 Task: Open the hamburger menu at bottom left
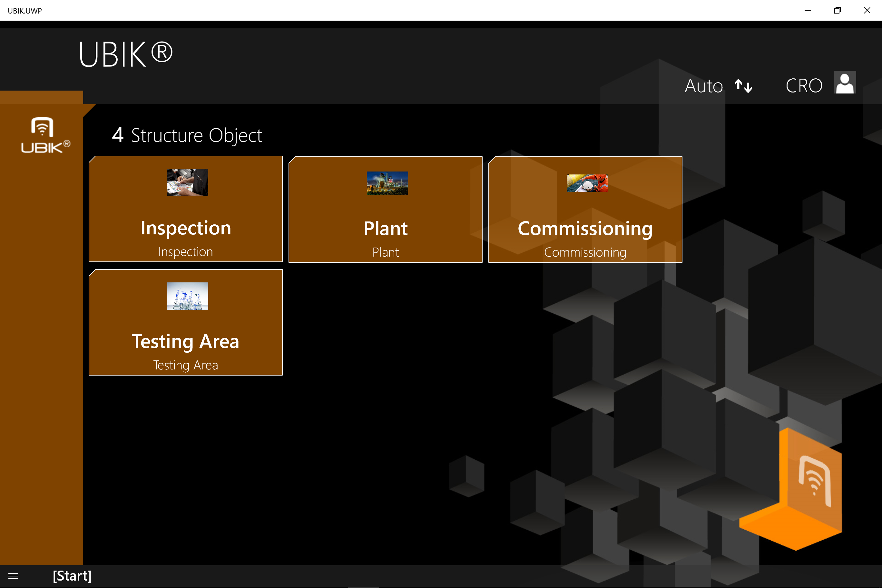pyautogui.click(x=13, y=576)
